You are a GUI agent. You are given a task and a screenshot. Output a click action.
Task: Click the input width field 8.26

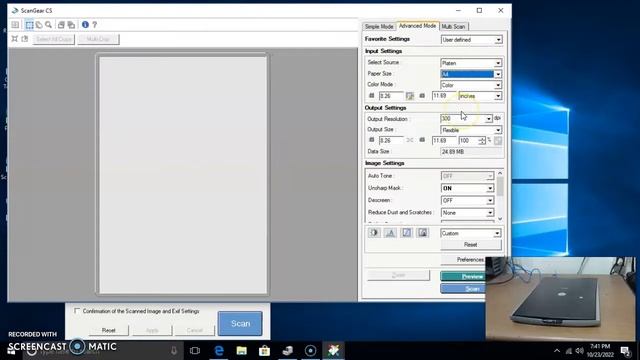391,96
